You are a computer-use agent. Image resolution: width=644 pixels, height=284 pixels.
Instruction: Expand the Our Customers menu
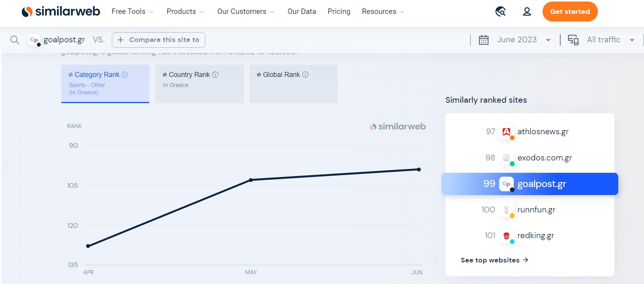[x=246, y=12]
